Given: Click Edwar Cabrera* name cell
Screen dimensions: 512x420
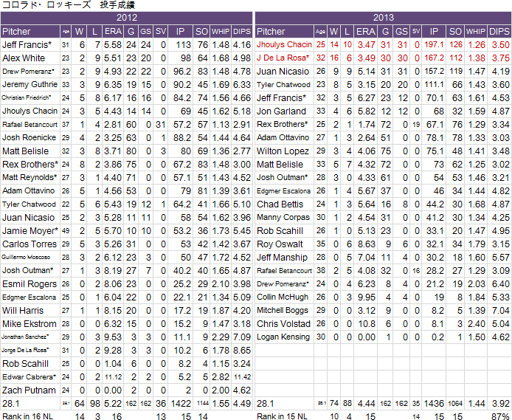Looking at the screenshot, I should pyautogui.click(x=29, y=377).
